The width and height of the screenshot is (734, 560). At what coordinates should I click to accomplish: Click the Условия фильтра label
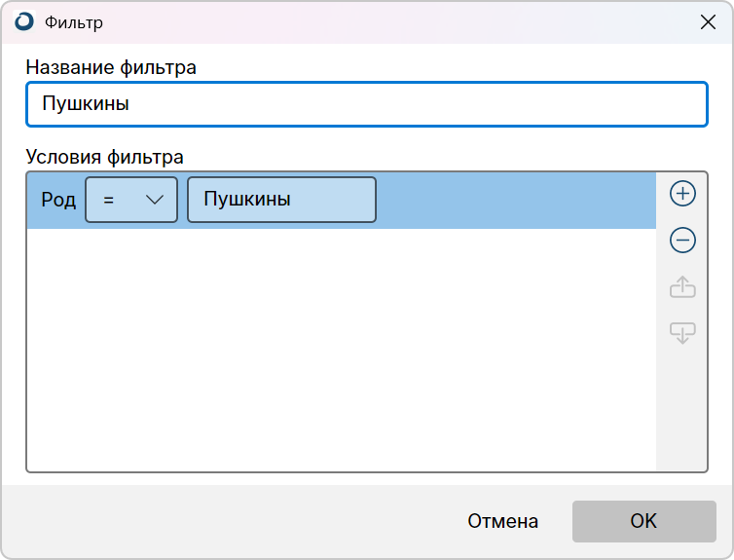104,157
